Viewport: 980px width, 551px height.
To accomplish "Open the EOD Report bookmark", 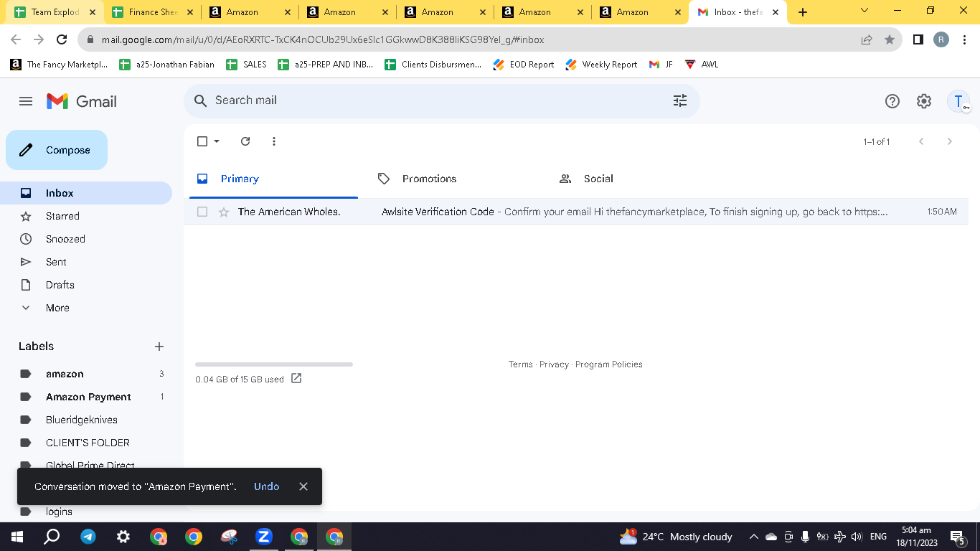I will tap(524, 65).
